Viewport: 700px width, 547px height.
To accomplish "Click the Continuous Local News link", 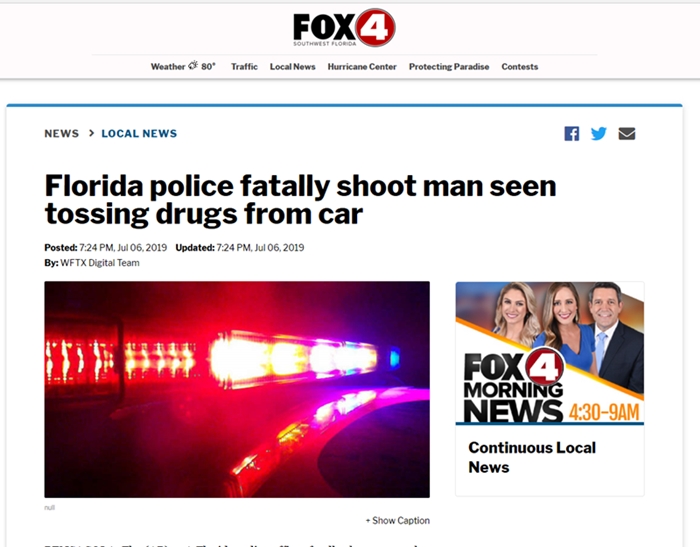I will [x=532, y=457].
